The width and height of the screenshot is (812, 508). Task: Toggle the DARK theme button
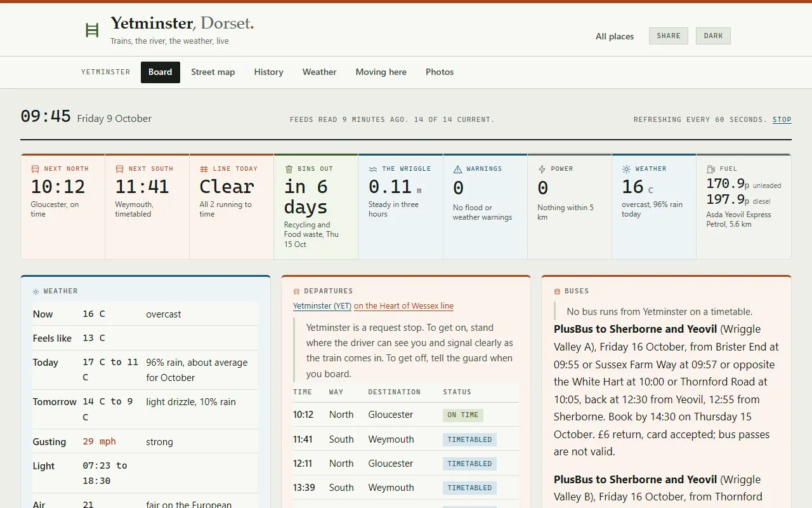[x=713, y=36]
